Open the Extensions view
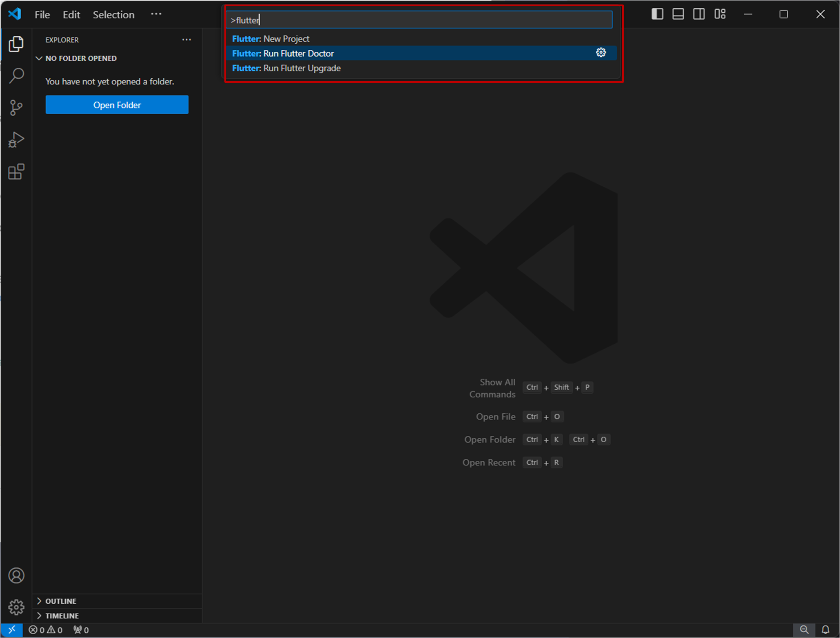The height and width of the screenshot is (638, 840). [x=16, y=172]
